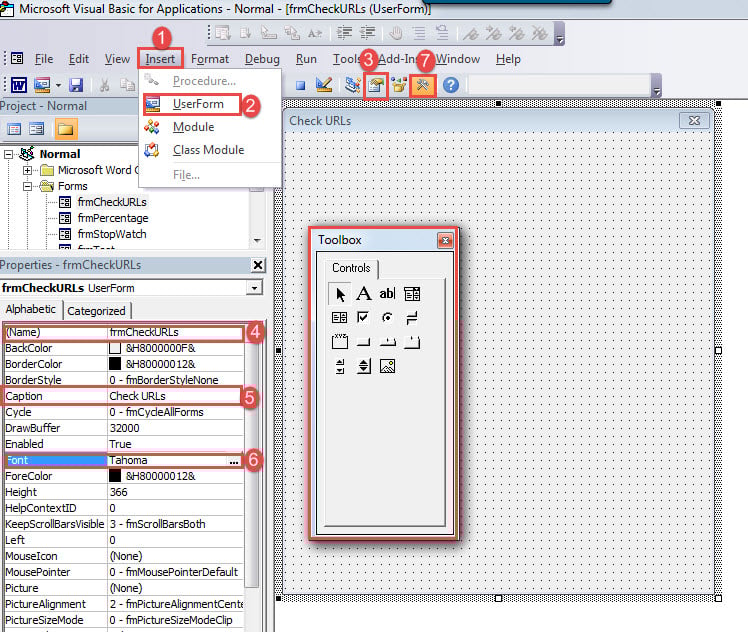
Task: Choose the ListBox control in Toolbox
Action: pyautogui.click(x=339, y=318)
